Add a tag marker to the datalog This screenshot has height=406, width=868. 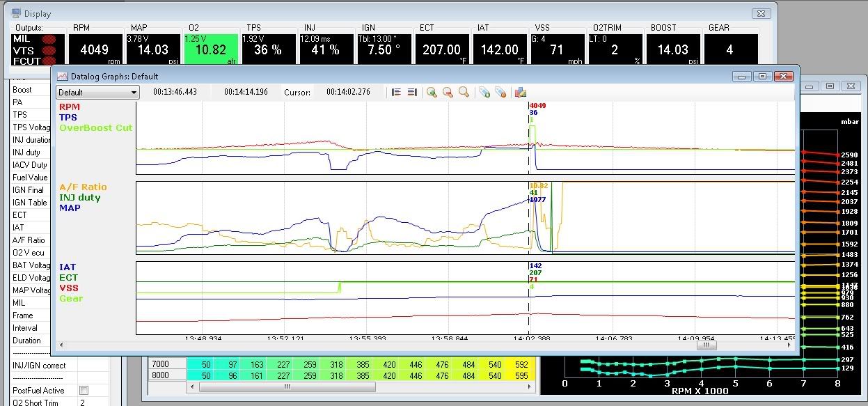pyautogui.click(x=484, y=92)
